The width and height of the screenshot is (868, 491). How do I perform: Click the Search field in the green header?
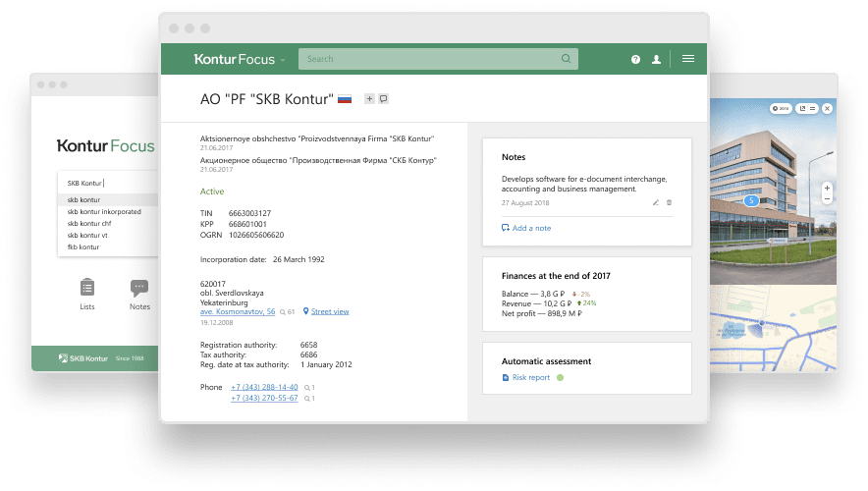(438, 59)
